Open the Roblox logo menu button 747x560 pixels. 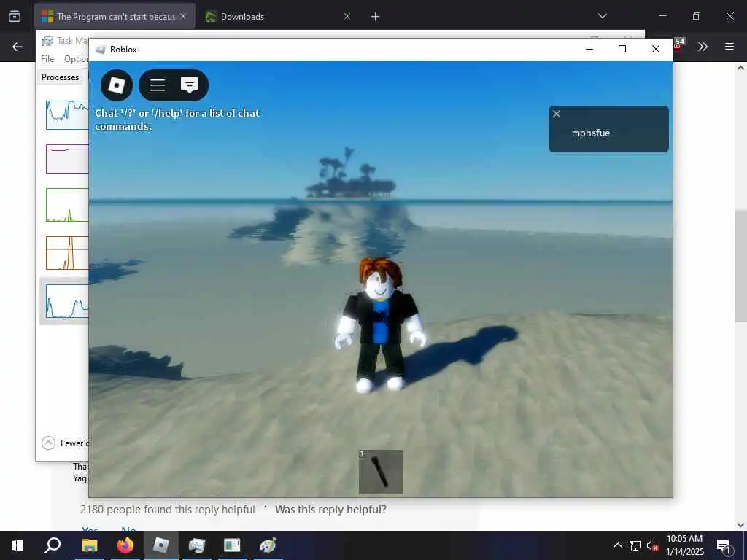[x=117, y=85]
